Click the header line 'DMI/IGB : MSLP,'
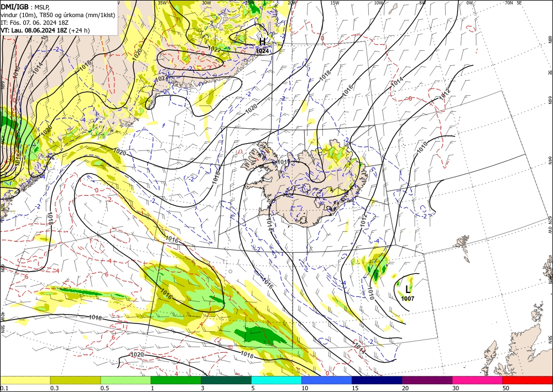Viewport: 553px width, 392px height. pyautogui.click(x=25, y=7)
